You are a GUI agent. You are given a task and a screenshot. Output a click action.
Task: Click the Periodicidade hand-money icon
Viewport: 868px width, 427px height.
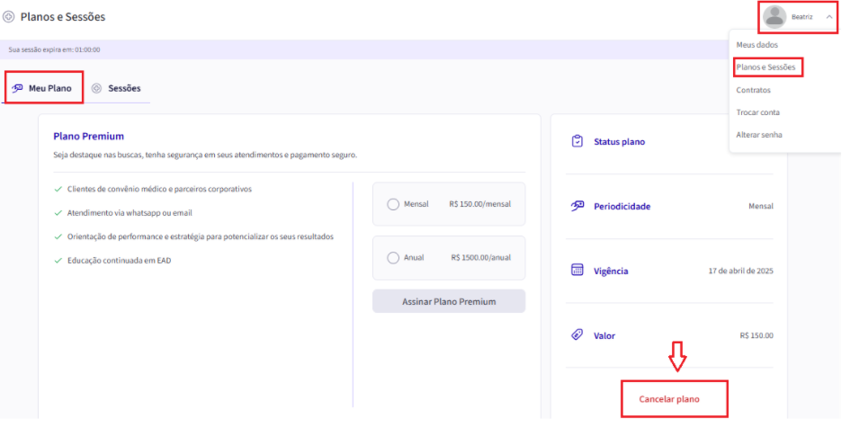coord(577,207)
